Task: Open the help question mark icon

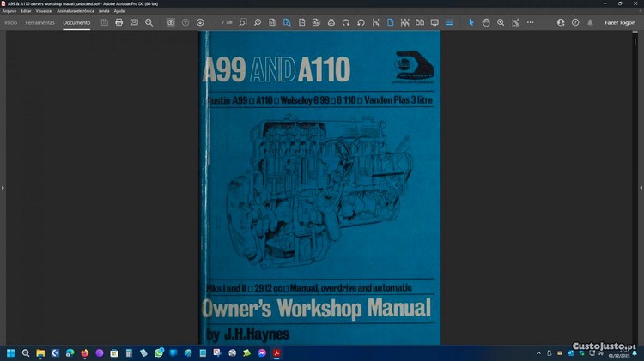Action: (575, 22)
